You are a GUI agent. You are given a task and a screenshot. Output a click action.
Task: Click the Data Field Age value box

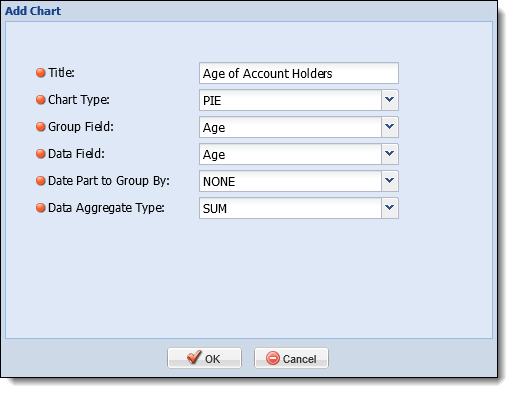point(290,154)
